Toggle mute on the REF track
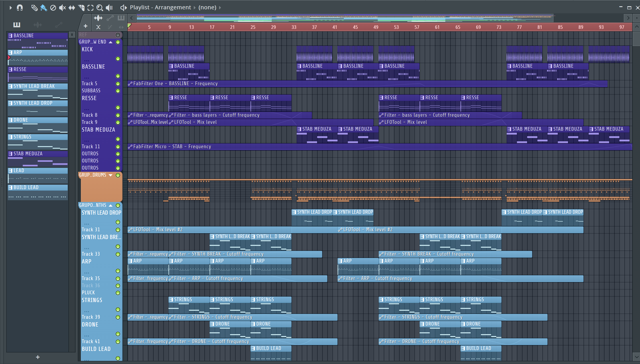 [x=118, y=35]
